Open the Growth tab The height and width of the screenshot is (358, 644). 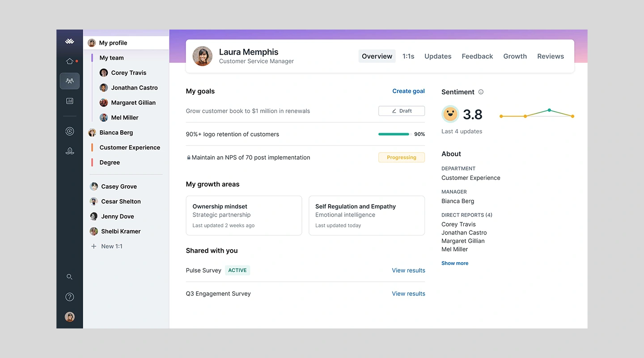pos(515,56)
